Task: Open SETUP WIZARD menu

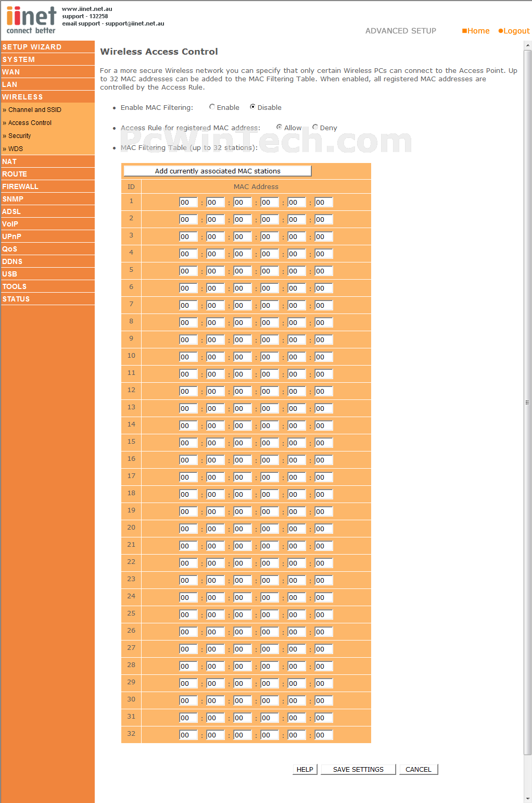Action: tap(47, 47)
